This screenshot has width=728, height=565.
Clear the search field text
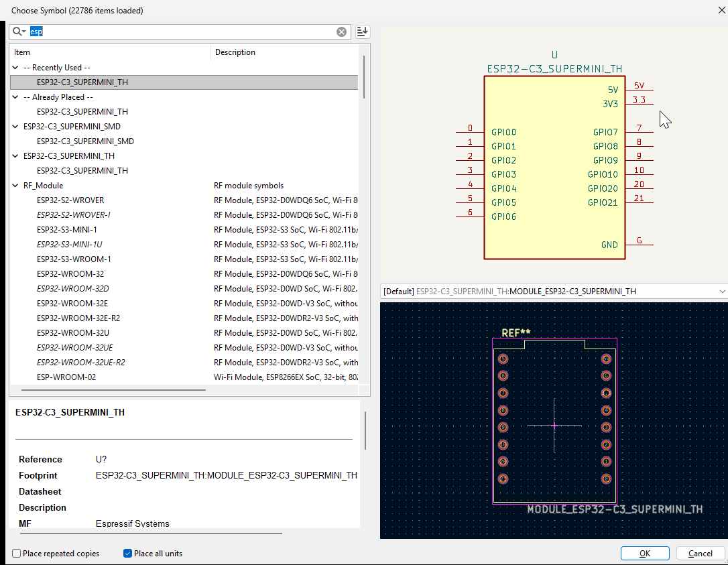pyautogui.click(x=341, y=32)
